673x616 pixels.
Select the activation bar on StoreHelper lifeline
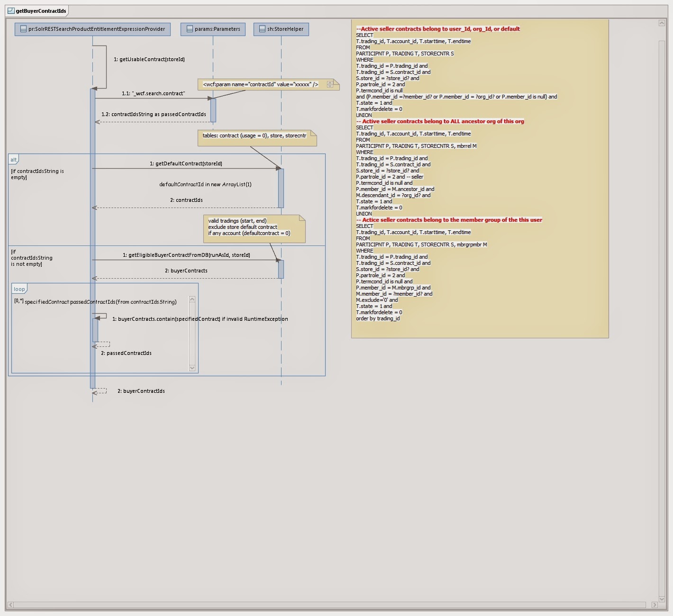(x=282, y=187)
